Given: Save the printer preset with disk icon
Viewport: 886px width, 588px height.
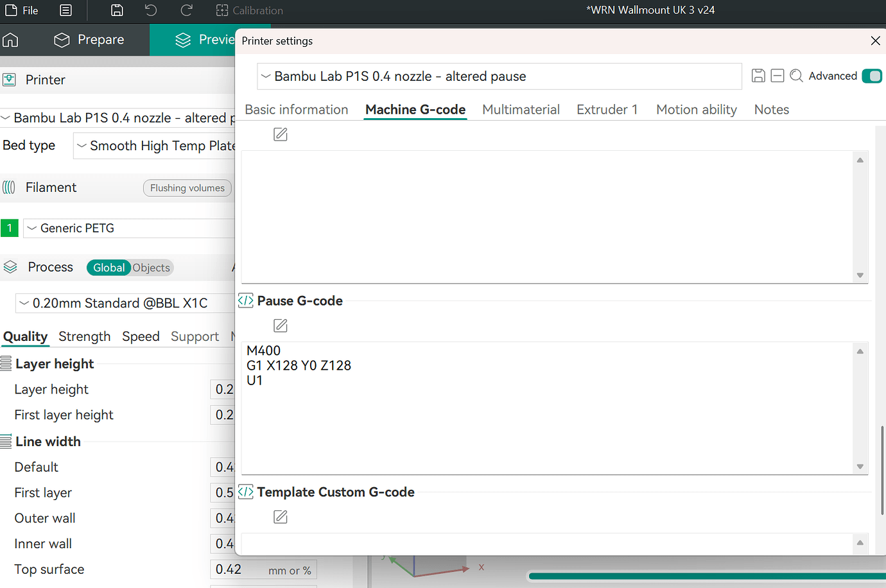Looking at the screenshot, I should coord(758,76).
